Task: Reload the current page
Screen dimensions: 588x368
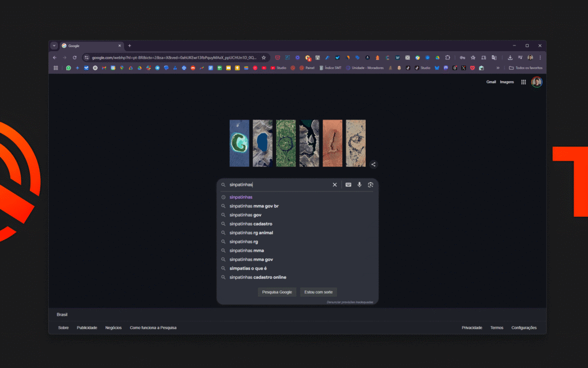Action: 75,57
